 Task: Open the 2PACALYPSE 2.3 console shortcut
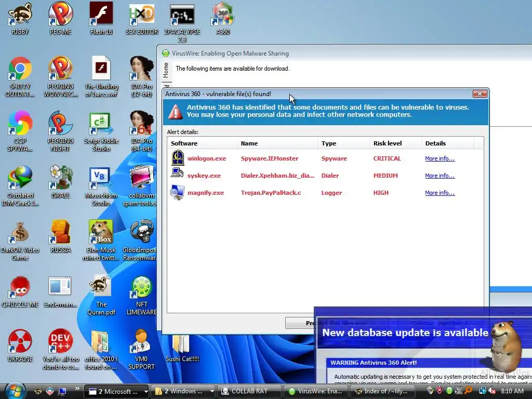coord(182,22)
